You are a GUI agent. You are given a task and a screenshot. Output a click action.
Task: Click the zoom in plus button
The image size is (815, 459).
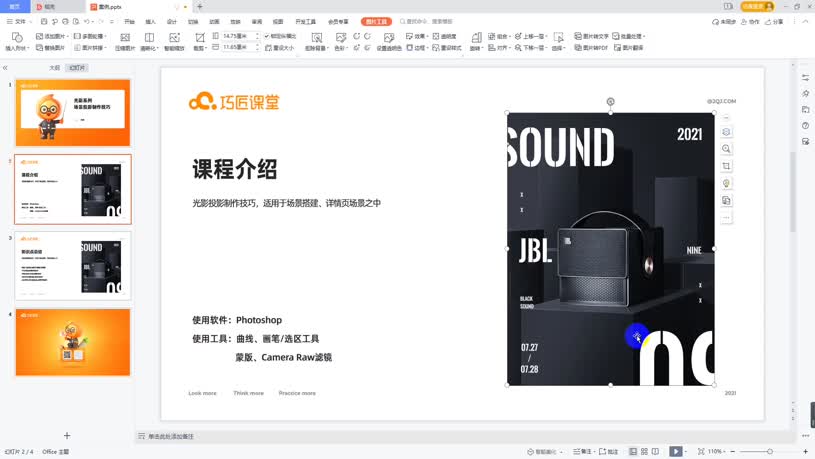tap(805, 451)
